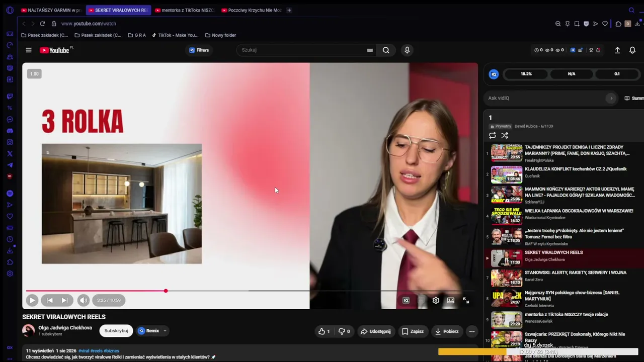Image resolution: width=644 pixels, height=362 pixels.
Task: Click the Opera menu logo
Action: pos(10,10)
